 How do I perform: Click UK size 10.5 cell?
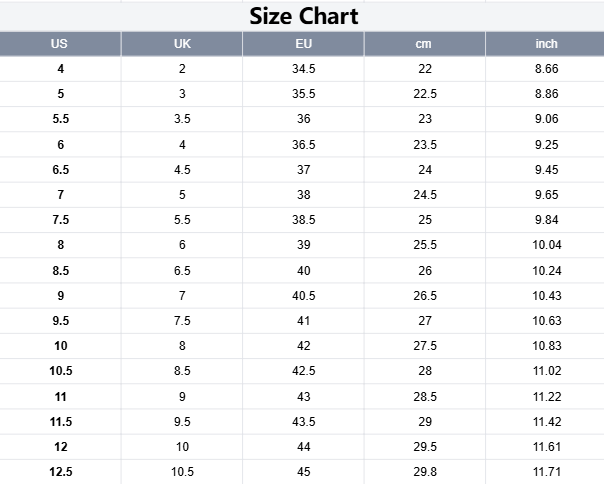(182, 471)
